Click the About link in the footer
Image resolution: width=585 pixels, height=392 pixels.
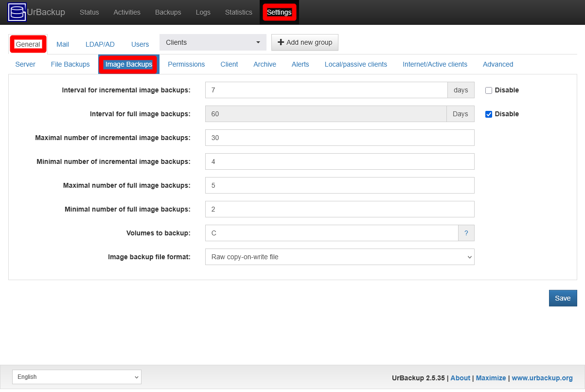pos(460,378)
